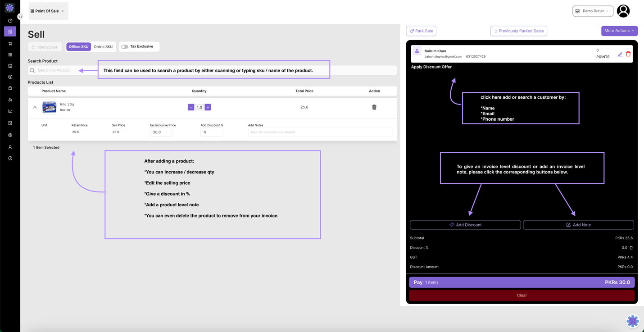Collapse the Rite 20g product row
The image size is (644, 332).
tap(35, 107)
